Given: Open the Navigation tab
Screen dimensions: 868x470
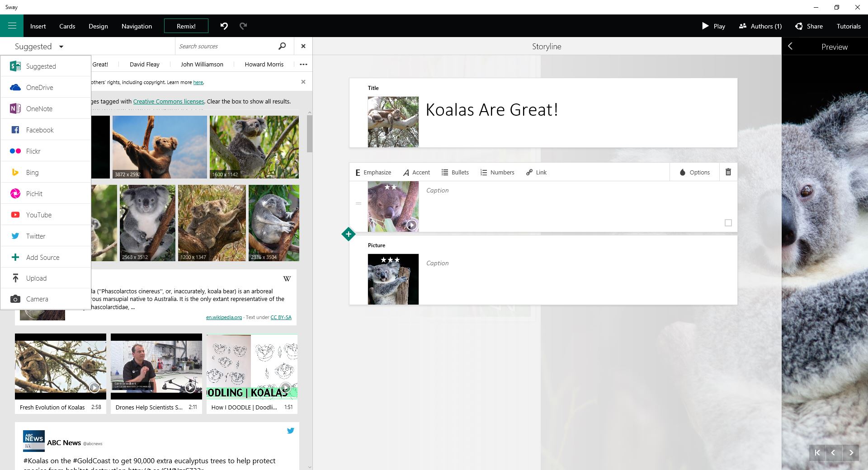Looking at the screenshot, I should click(x=137, y=26).
